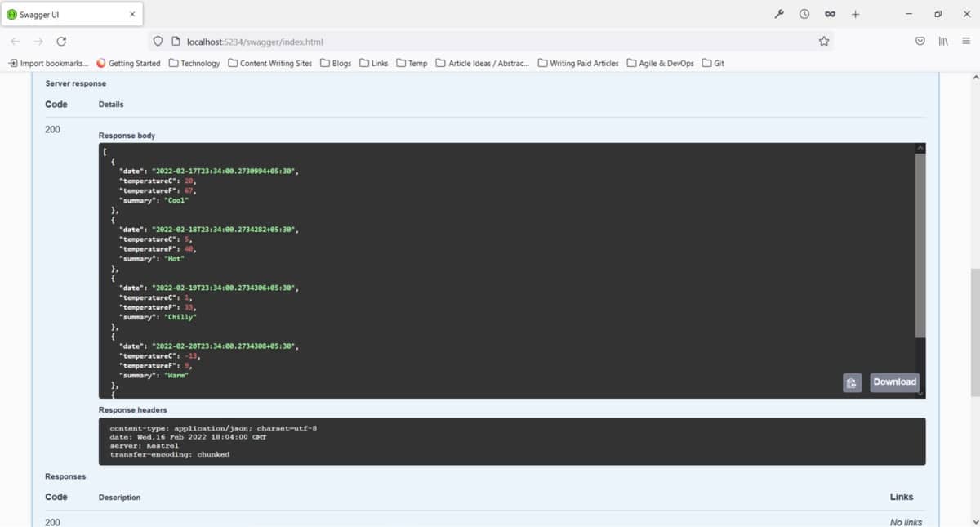Close the Swagger UI tab

(x=132, y=14)
